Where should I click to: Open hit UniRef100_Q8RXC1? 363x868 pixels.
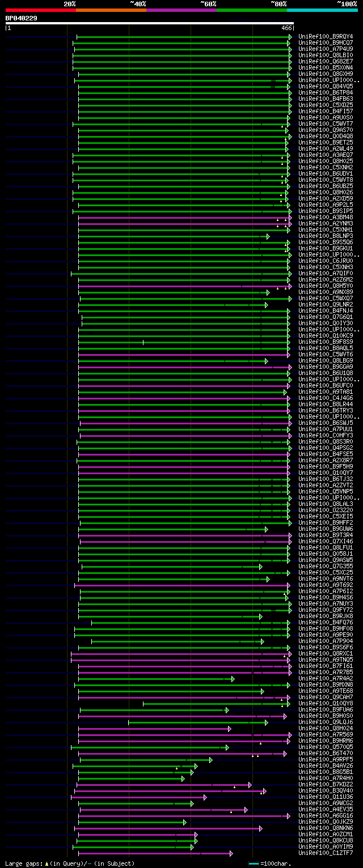click(x=326, y=654)
